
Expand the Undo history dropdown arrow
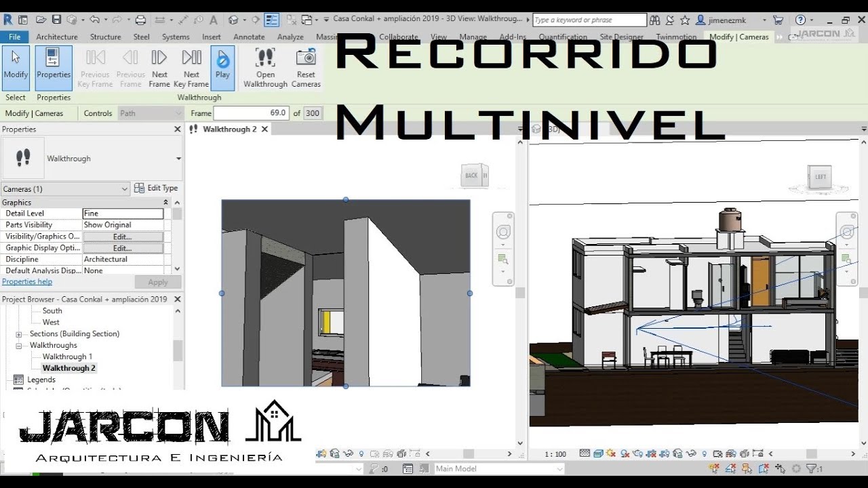click(x=106, y=20)
